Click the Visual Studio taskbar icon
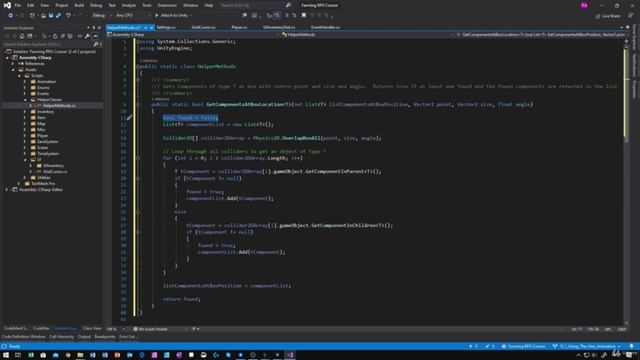640x360 pixels. click(290, 355)
